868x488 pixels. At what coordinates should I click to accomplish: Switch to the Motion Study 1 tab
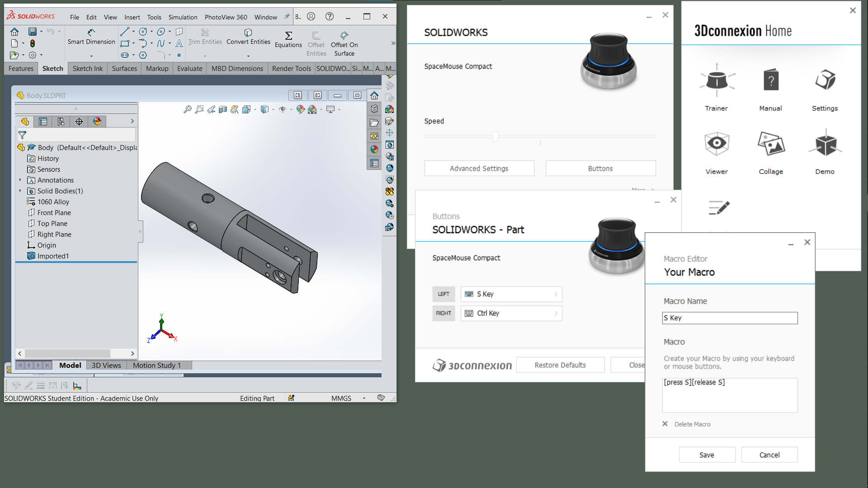tap(157, 365)
